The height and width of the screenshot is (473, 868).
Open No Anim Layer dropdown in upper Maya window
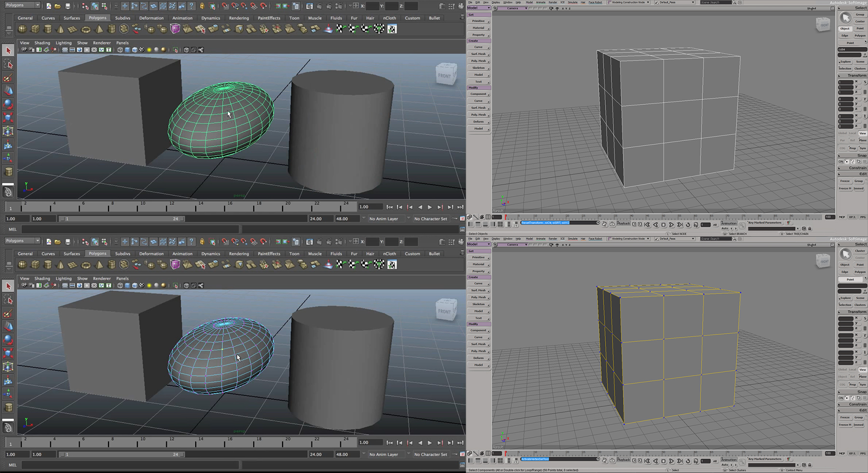point(387,219)
